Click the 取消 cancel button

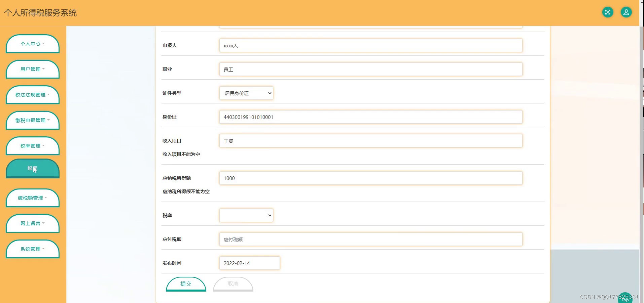pos(233,284)
